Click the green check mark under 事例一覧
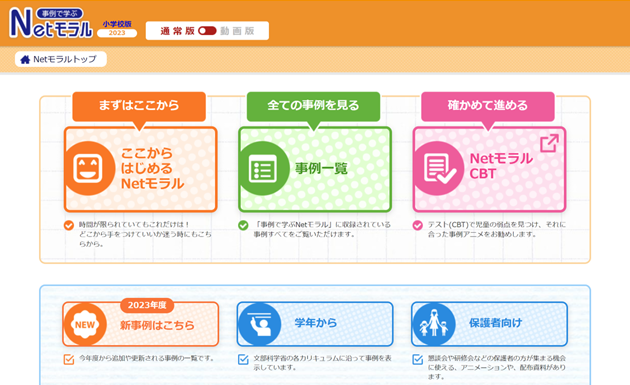630x385 pixels. 243,225
